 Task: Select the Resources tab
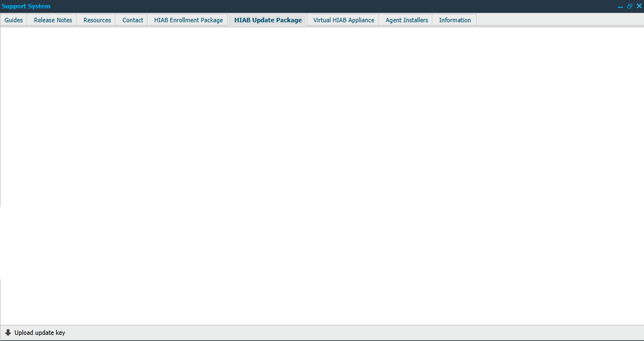(x=96, y=20)
